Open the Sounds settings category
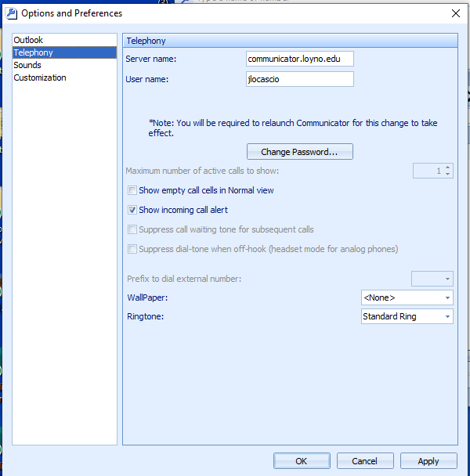 click(x=27, y=65)
